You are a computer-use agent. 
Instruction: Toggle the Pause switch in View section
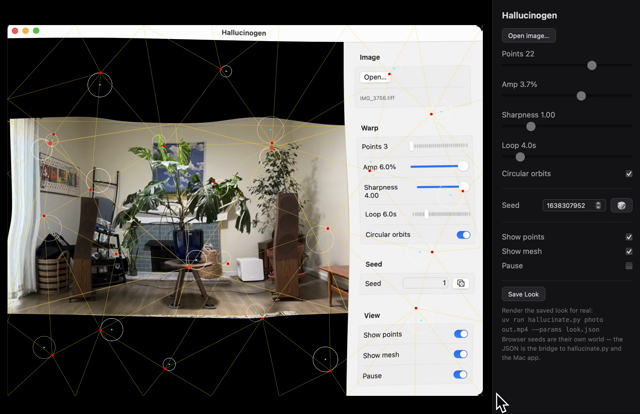pos(460,374)
